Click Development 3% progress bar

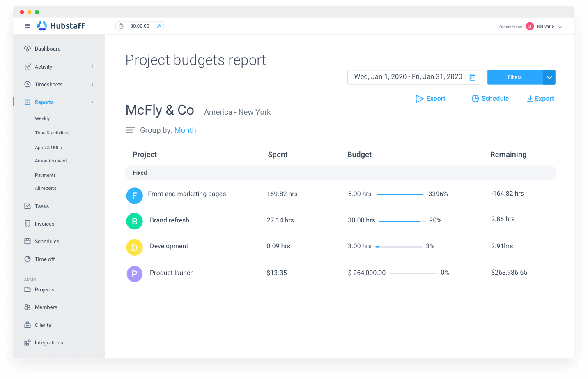point(399,247)
